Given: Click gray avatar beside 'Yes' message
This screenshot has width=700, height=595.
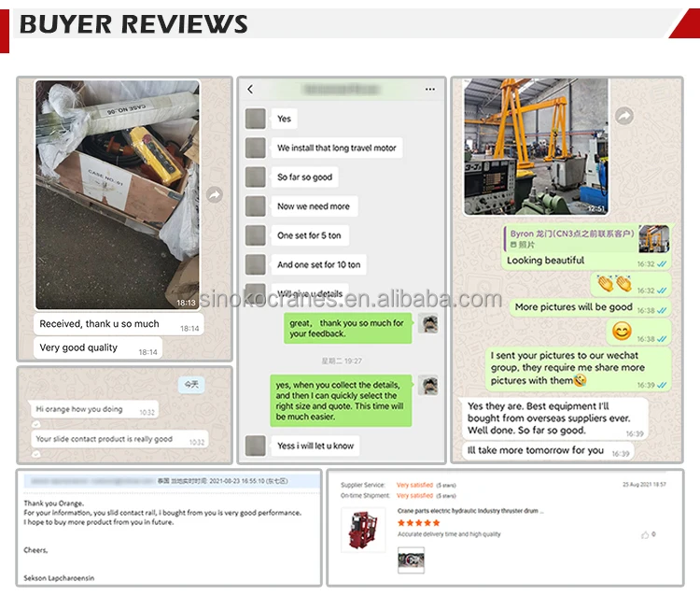Looking at the screenshot, I should click(x=256, y=119).
